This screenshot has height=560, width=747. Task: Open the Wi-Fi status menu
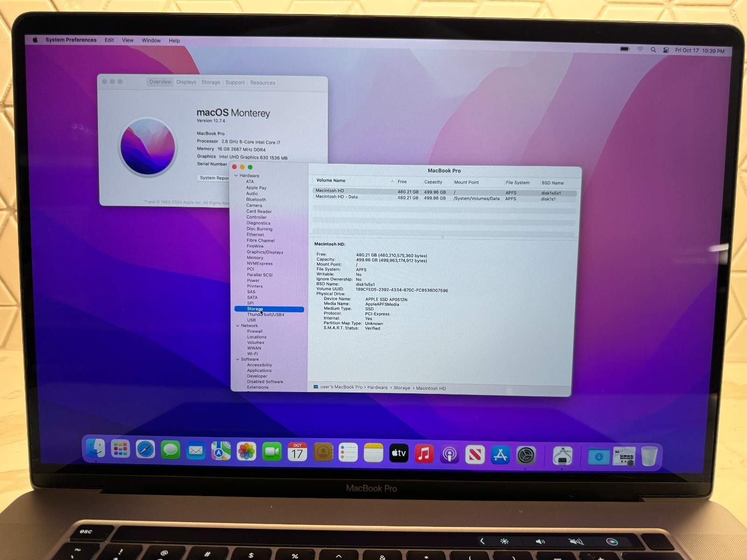pos(640,49)
